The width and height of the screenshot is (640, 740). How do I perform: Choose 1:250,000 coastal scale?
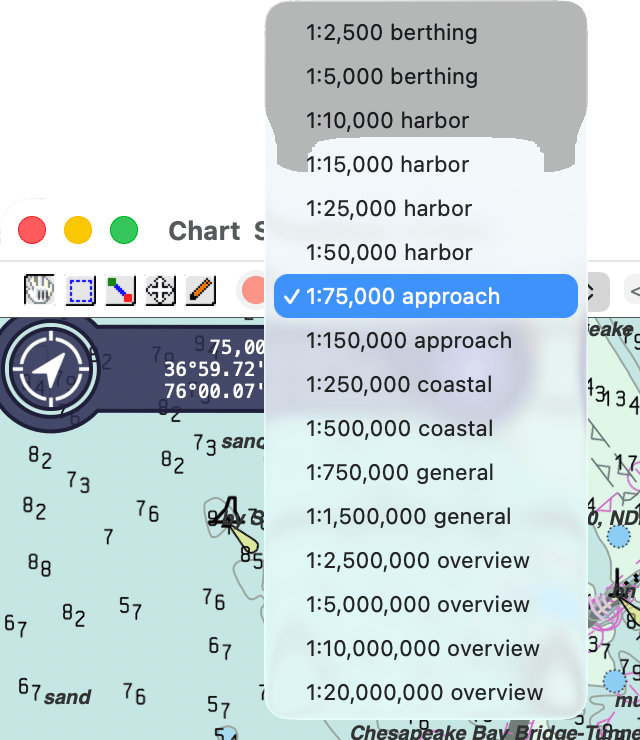tap(426, 384)
